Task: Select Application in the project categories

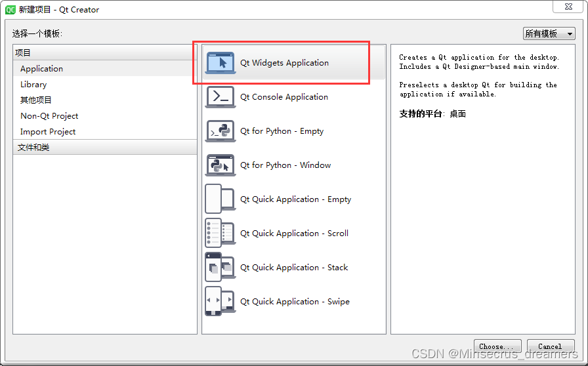Action: pos(104,69)
